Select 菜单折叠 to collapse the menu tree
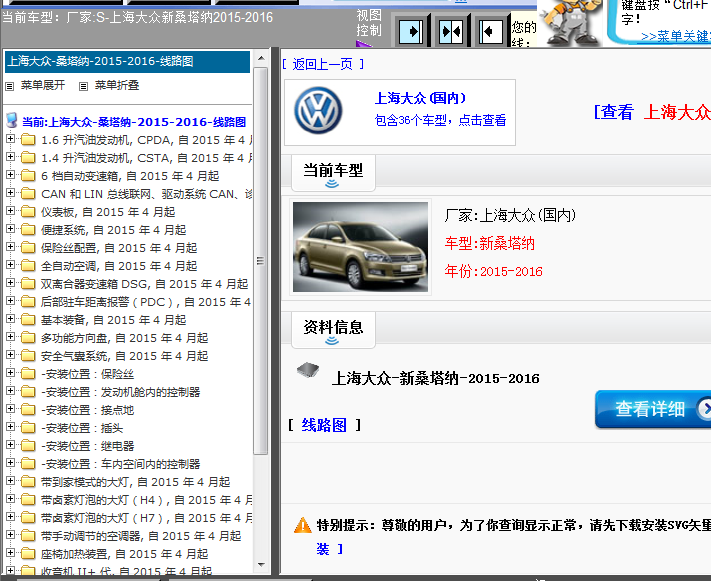The height and width of the screenshot is (581, 711). pyautogui.click(x=117, y=85)
